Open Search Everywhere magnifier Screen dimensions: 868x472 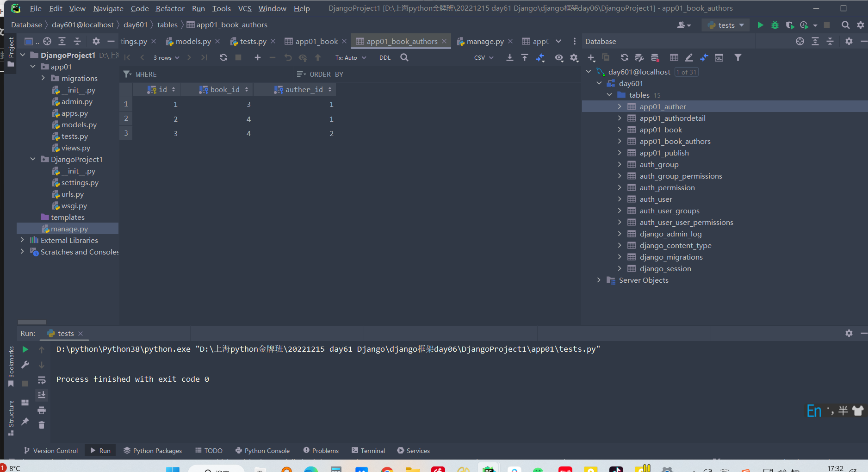[x=845, y=25]
